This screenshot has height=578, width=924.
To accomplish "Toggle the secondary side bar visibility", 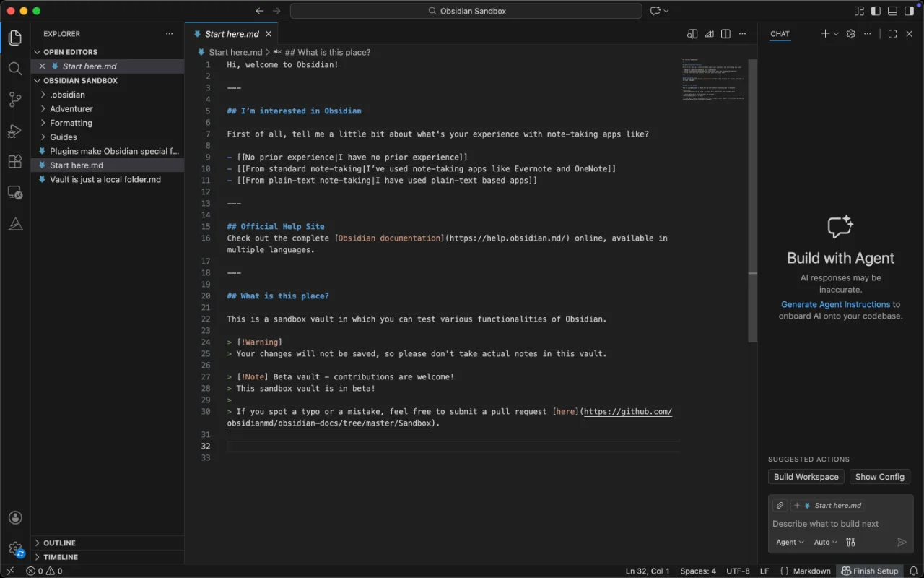I will [909, 11].
